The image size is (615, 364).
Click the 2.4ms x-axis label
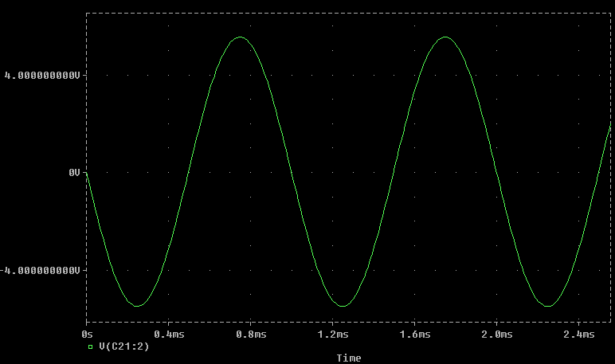coord(579,335)
